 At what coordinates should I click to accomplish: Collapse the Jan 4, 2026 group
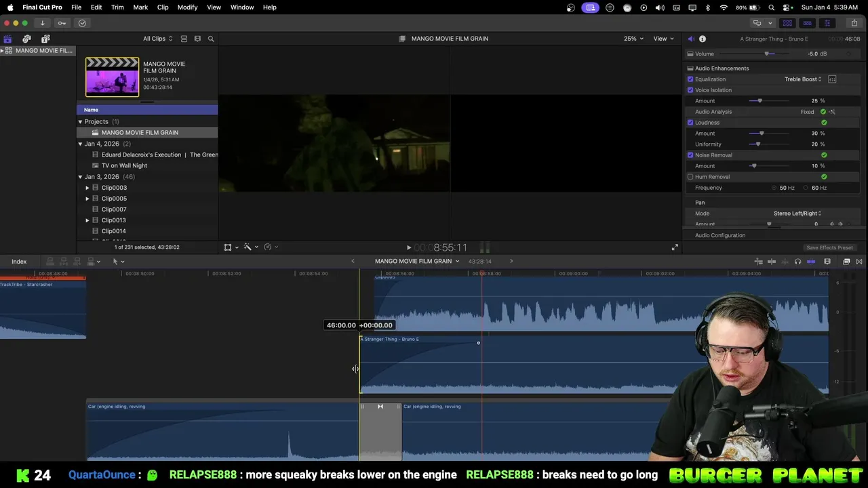(x=80, y=144)
